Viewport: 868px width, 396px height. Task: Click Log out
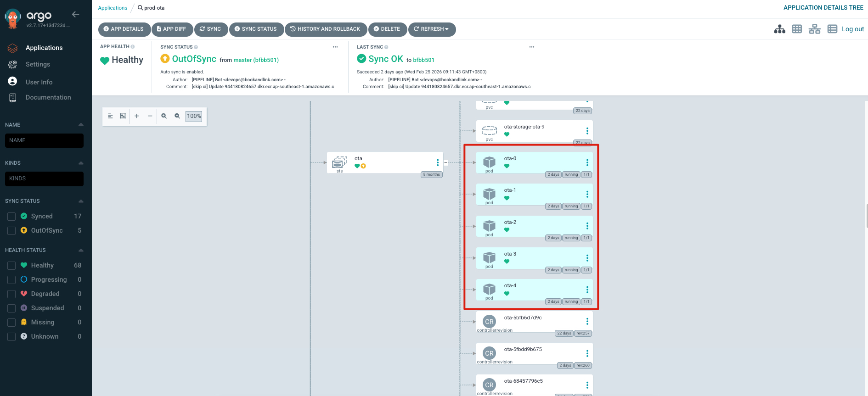click(x=853, y=29)
